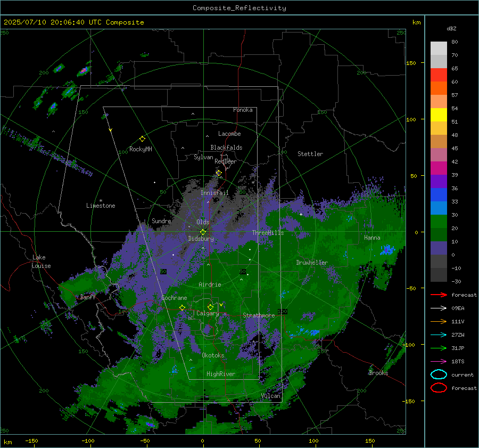
Task: Click the RockyMH label
Action: click(x=141, y=149)
